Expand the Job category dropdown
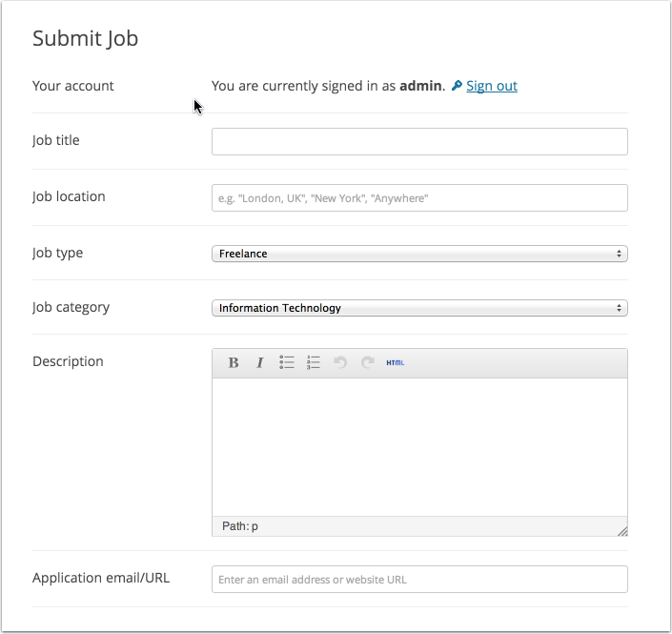The image size is (672, 634). 419,308
